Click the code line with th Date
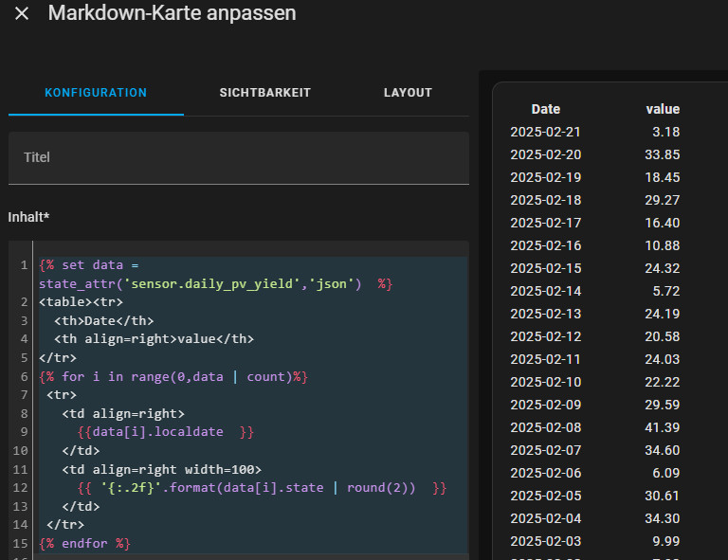 (x=103, y=320)
